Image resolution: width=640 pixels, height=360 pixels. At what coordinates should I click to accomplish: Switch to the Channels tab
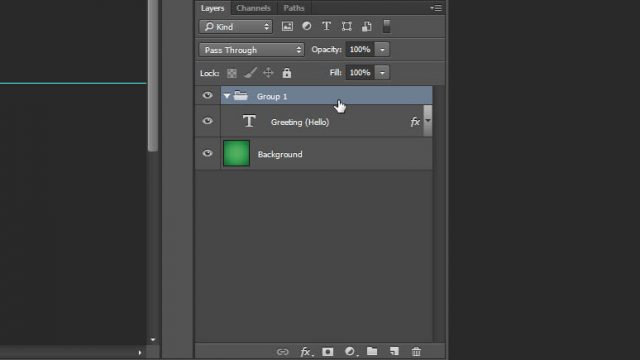[253, 8]
